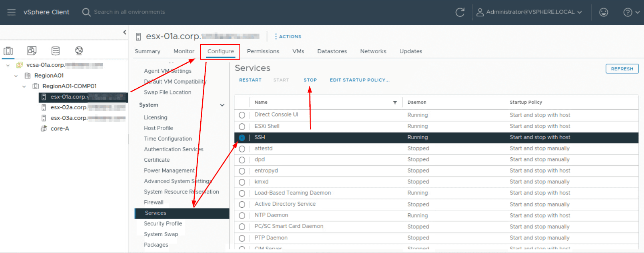Click the esx-02a host icon
The height and width of the screenshot is (253, 644).
click(44, 107)
